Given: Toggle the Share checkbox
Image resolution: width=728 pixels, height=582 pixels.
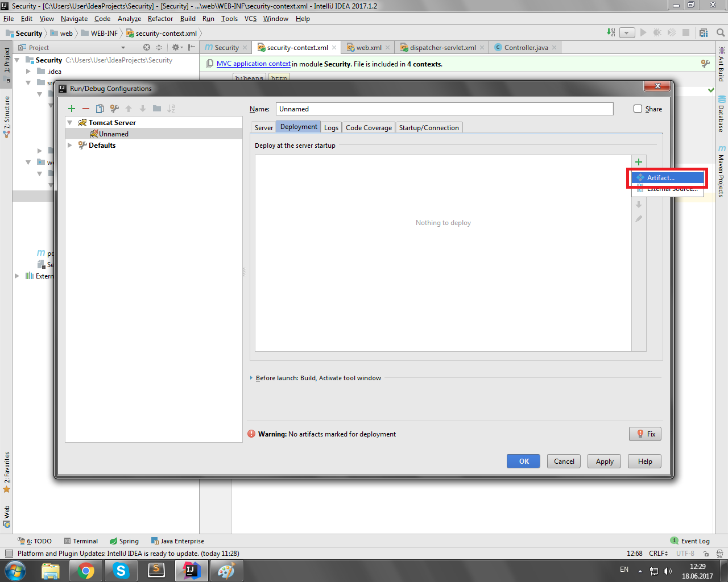Looking at the screenshot, I should [x=638, y=109].
